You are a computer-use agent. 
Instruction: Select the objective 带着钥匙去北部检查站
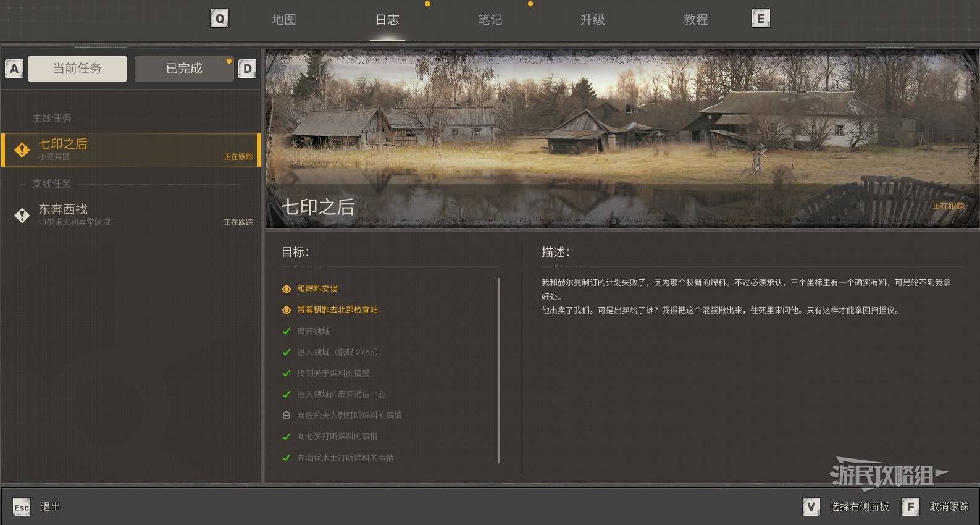(337, 309)
